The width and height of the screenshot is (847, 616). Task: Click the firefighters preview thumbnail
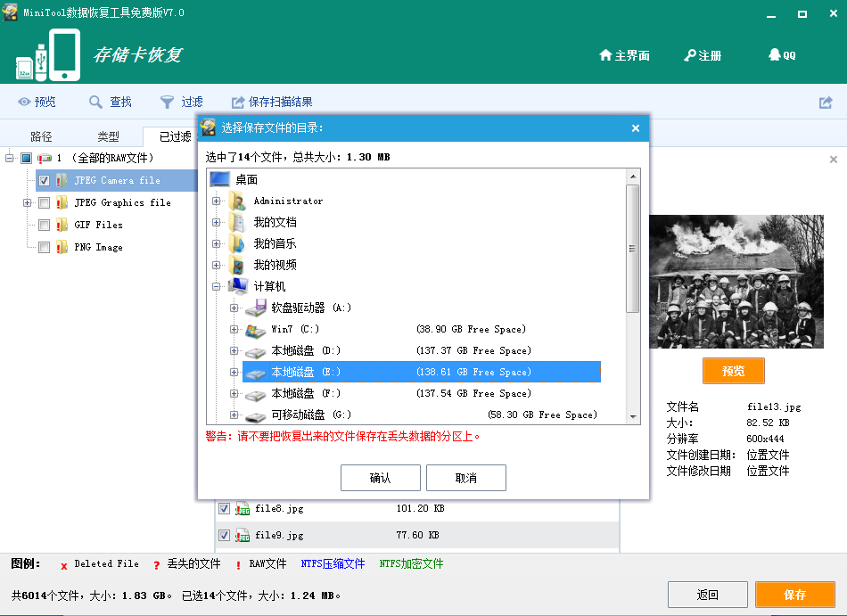click(x=736, y=282)
